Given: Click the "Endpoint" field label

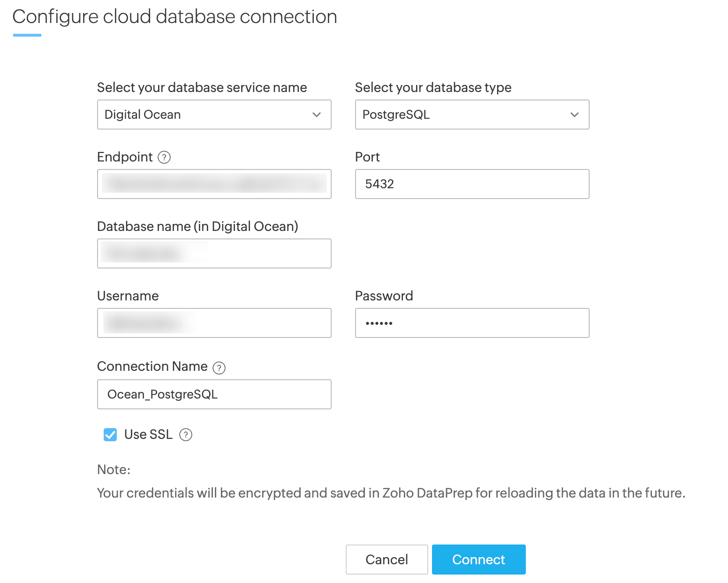Looking at the screenshot, I should click(125, 157).
